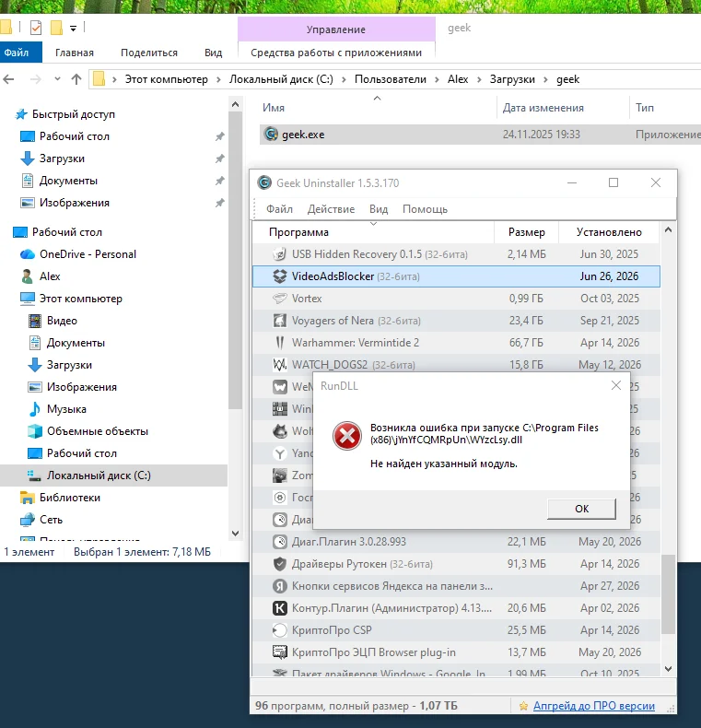Select the Контур.Плагин icon in the list

pyautogui.click(x=279, y=608)
